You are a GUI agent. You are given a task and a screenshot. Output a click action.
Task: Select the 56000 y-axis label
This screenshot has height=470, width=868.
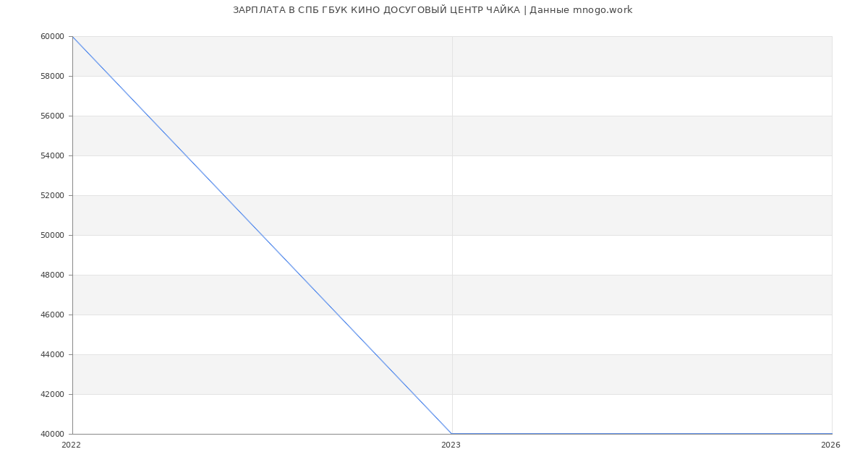tap(53, 116)
